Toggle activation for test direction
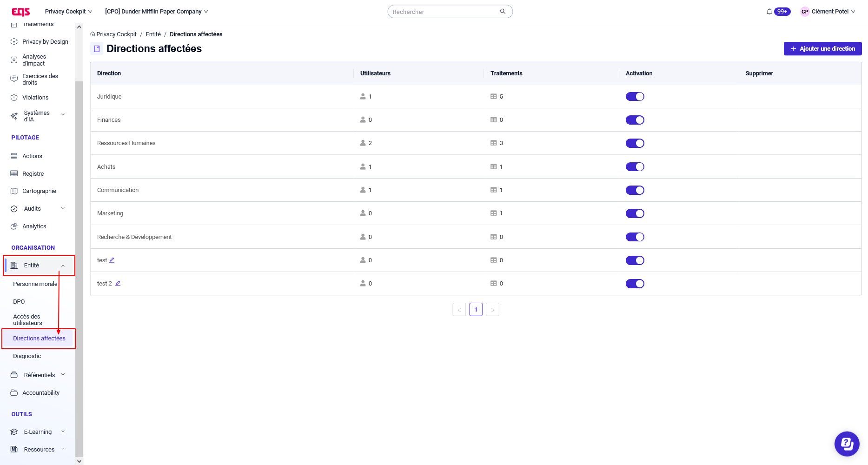The width and height of the screenshot is (868, 465). 635,260
